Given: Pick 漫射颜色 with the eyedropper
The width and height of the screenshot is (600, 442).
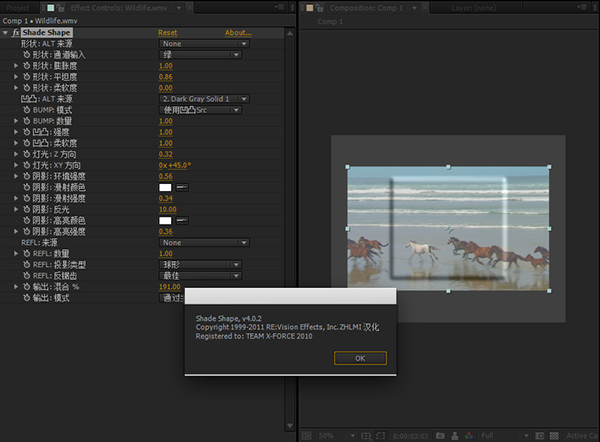Looking at the screenshot, I should (182, 188).
